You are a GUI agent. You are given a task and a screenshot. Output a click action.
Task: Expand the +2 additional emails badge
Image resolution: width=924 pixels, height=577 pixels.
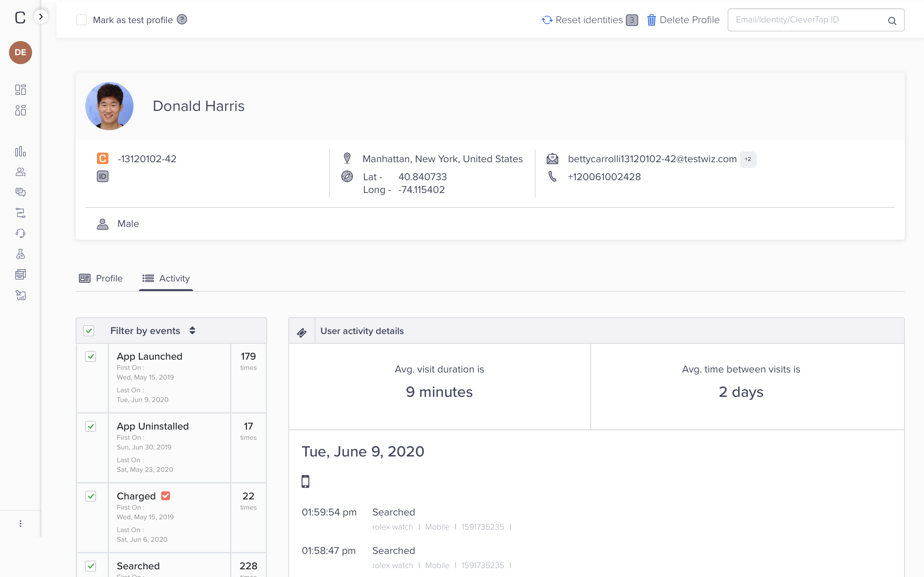[748, 159]
